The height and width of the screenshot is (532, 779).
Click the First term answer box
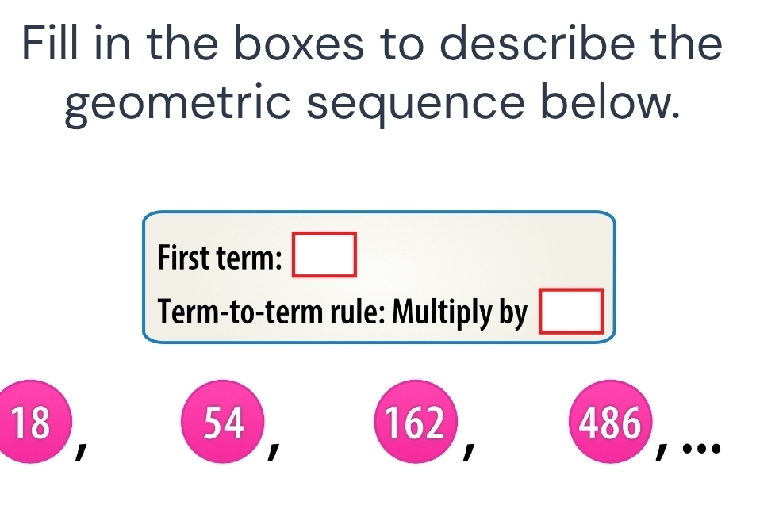pyautogui.click(x=324, y=254)
